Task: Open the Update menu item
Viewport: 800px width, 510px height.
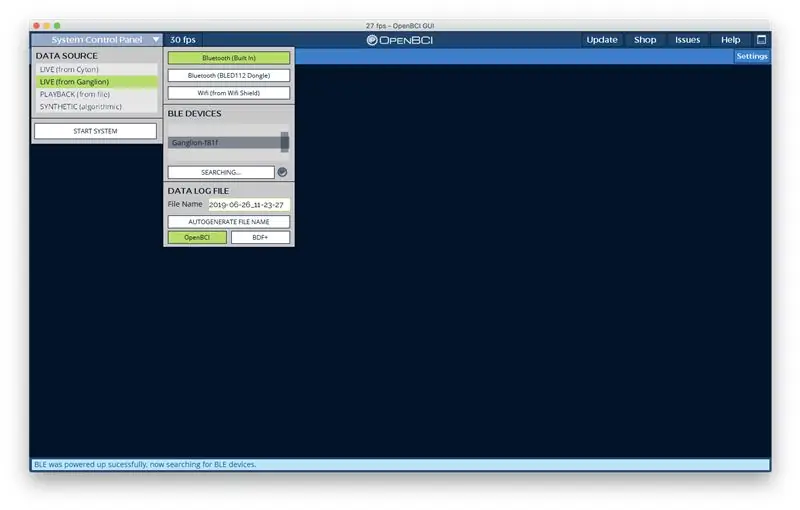Action: coord(602,40)
